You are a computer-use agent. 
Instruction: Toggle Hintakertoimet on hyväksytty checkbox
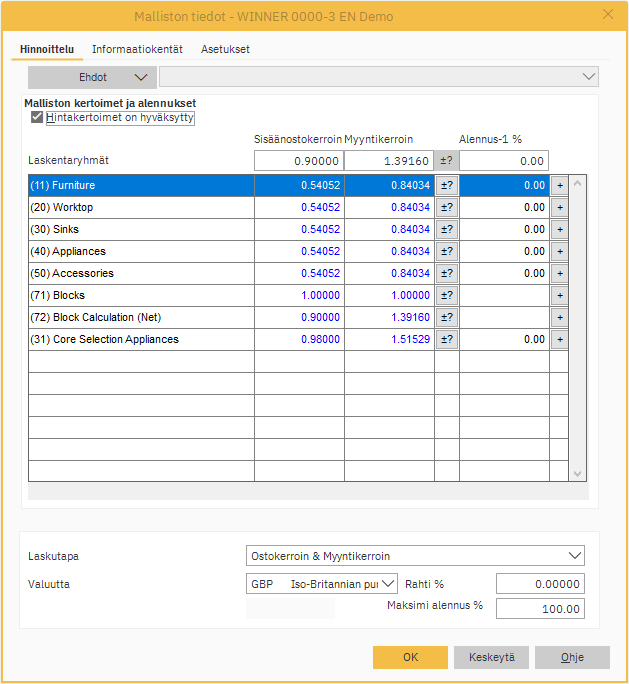pos(38,118)
